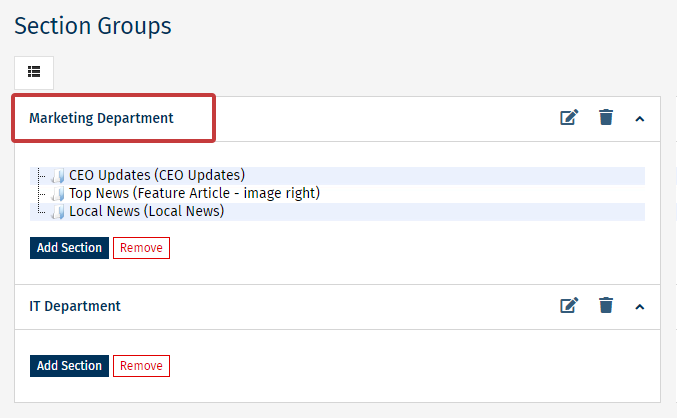Screen dimensions: 677x418
Task: Delete the Marketing Department group via trash icon
Action: click(x=605, y=118)
